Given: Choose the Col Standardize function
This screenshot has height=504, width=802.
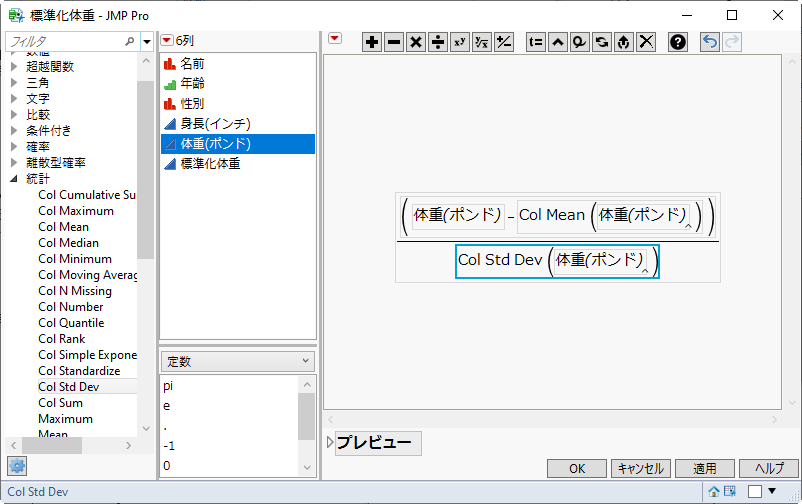Looking at the screenshot, I should [x=79, y=370].
